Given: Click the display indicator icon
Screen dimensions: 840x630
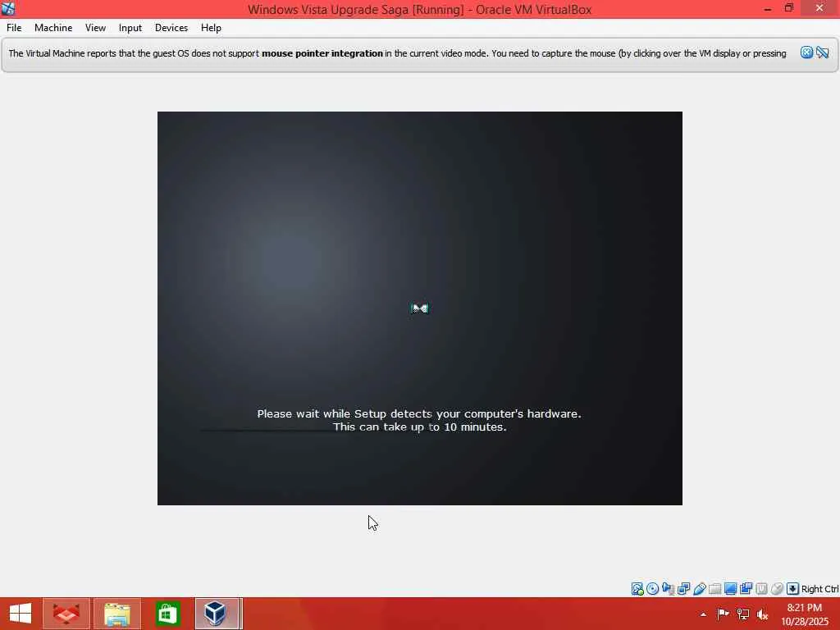Looking at the screenshot, I should tap(730, 589).
